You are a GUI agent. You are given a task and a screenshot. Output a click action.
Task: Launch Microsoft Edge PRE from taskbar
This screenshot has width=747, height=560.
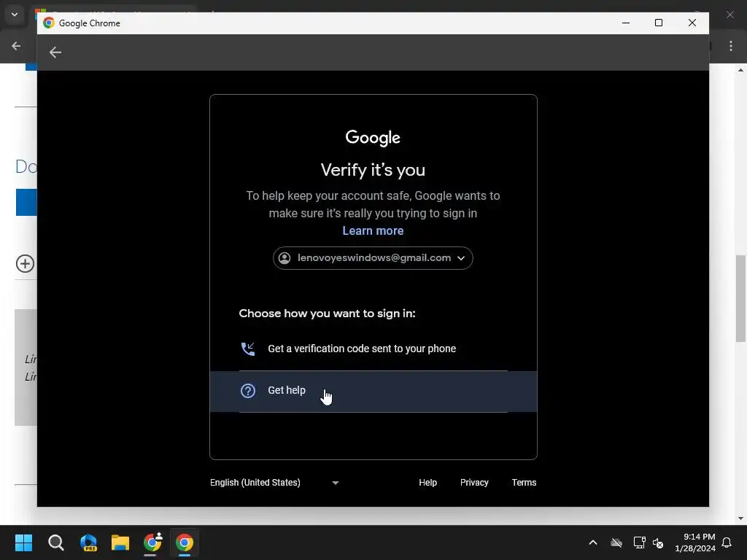point(88,542)
